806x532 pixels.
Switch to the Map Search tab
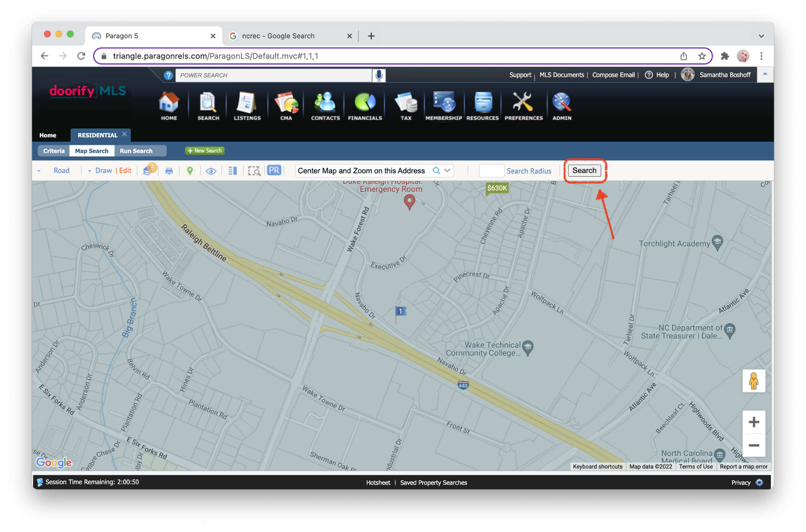click(92, 151)
